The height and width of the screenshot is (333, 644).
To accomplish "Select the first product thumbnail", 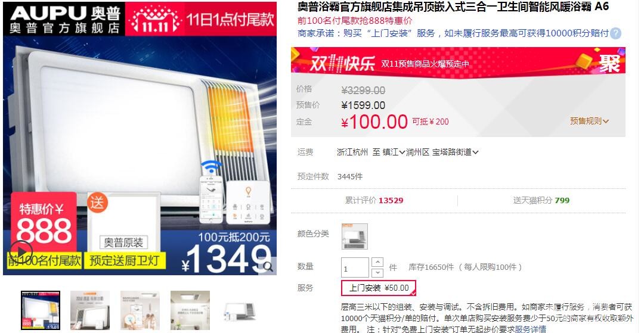I will tap(41, 310).
